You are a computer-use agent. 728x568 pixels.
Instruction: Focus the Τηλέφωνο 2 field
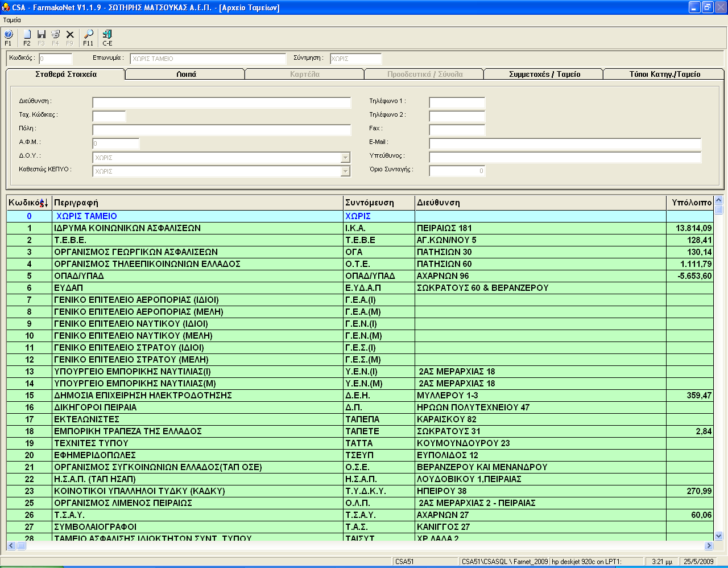457,117
